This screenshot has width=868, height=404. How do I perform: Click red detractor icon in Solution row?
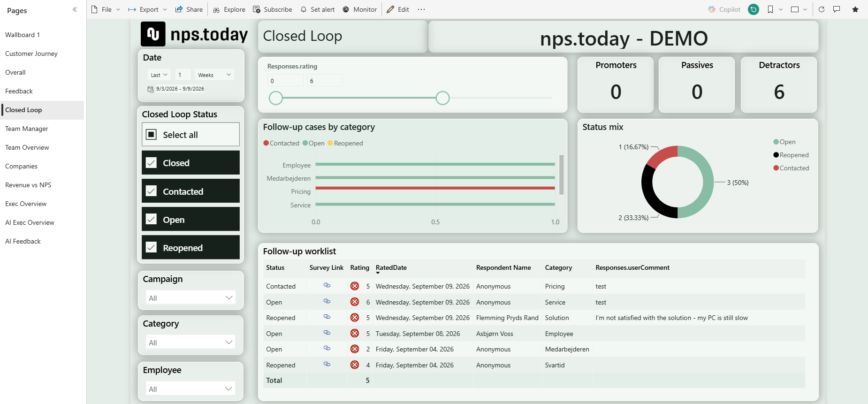[355, 318]
